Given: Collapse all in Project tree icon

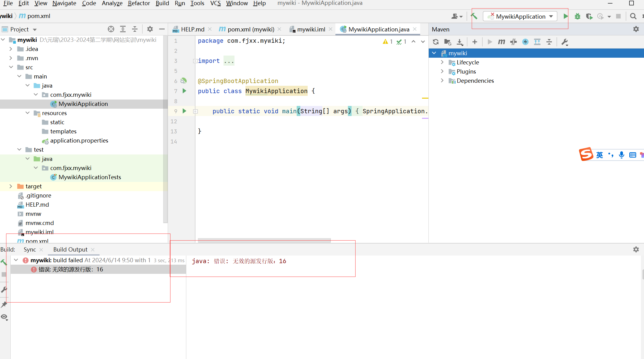Looking at the screenshot, I should point(134,29).
